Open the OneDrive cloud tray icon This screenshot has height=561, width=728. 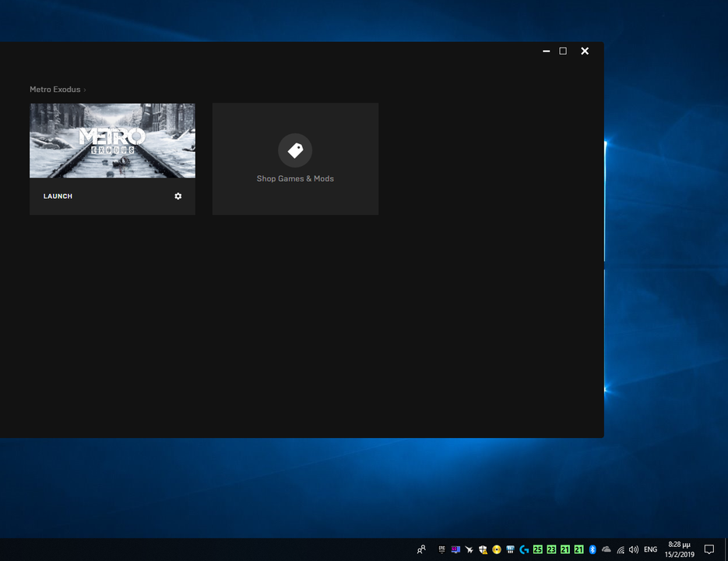click(606, 549)
